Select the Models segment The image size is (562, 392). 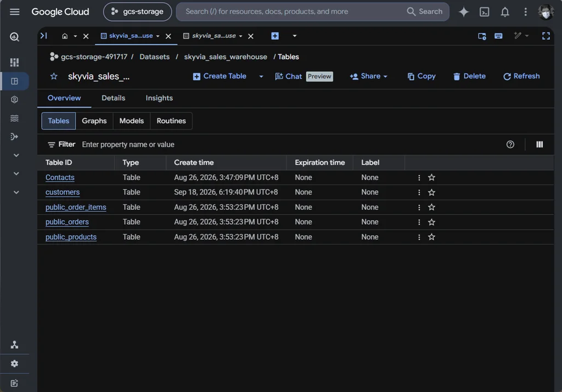point(132,121)
